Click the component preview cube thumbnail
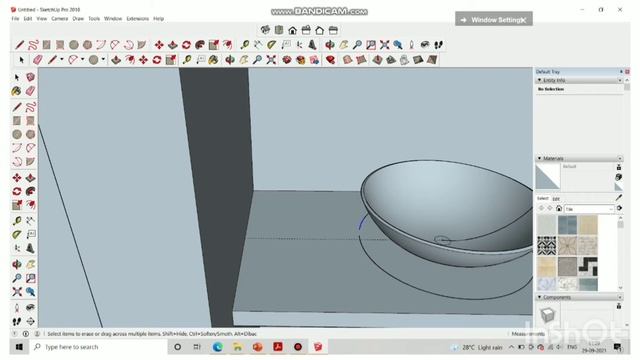The height and width of the screenshot is (360, 640). (547, 314)
